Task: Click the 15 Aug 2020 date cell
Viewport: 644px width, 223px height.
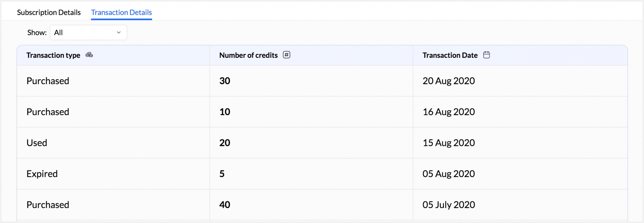Action: (x=449, y=143)
